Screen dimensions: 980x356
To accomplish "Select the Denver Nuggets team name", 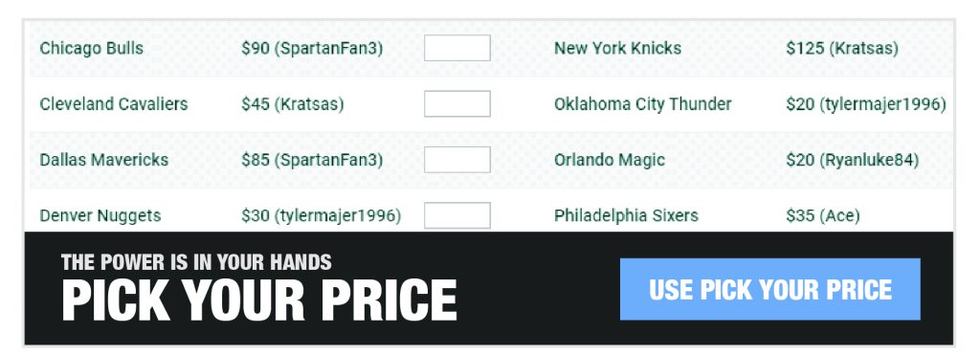I will (100, 216).
